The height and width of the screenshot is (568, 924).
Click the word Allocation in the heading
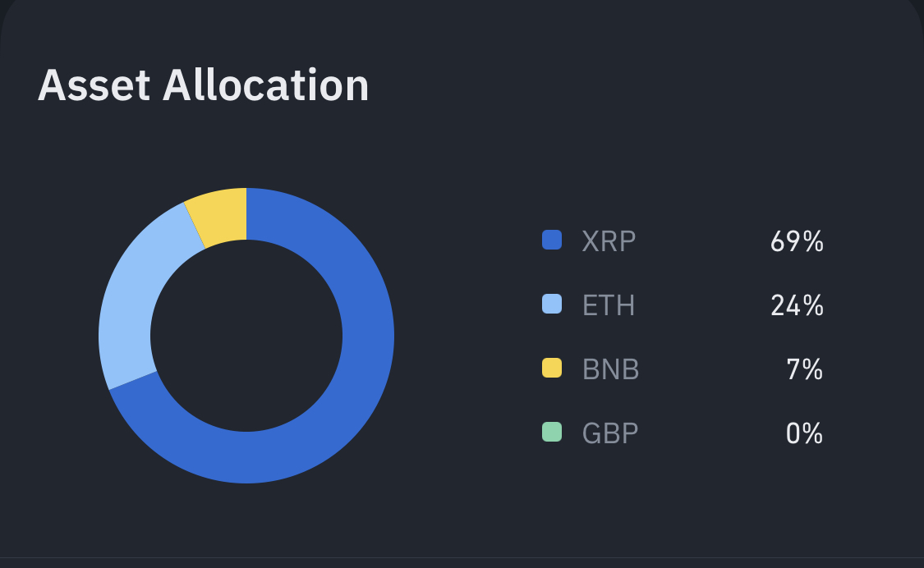[x=265, y=85]
